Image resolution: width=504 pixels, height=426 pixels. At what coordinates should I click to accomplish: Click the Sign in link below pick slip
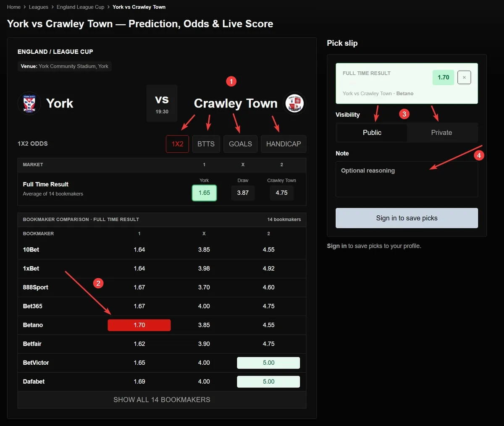(x=337, y=246)
